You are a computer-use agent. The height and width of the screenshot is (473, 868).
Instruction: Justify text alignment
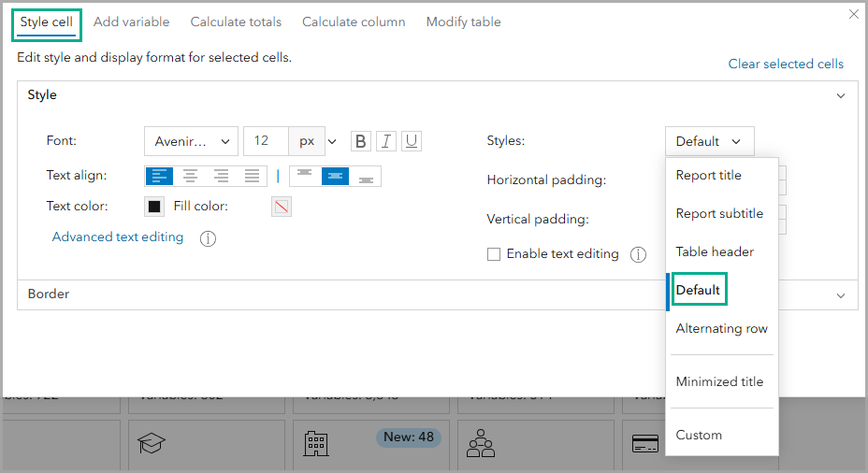click(252, 177)
